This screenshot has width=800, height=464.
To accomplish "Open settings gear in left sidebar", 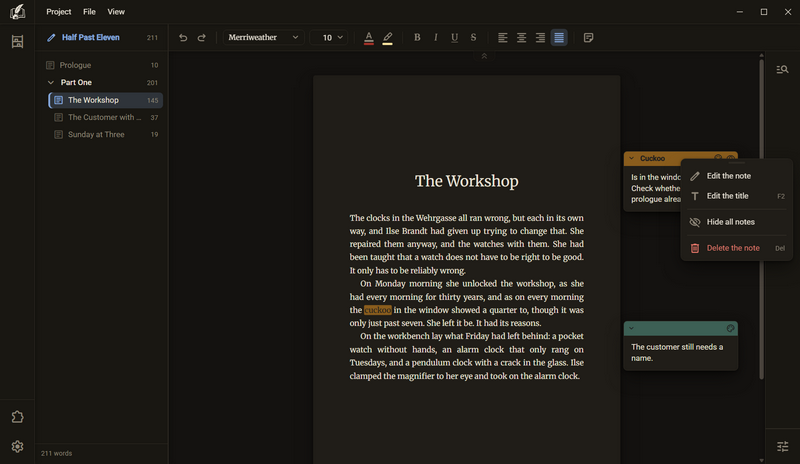I will (x=17, y=447).
